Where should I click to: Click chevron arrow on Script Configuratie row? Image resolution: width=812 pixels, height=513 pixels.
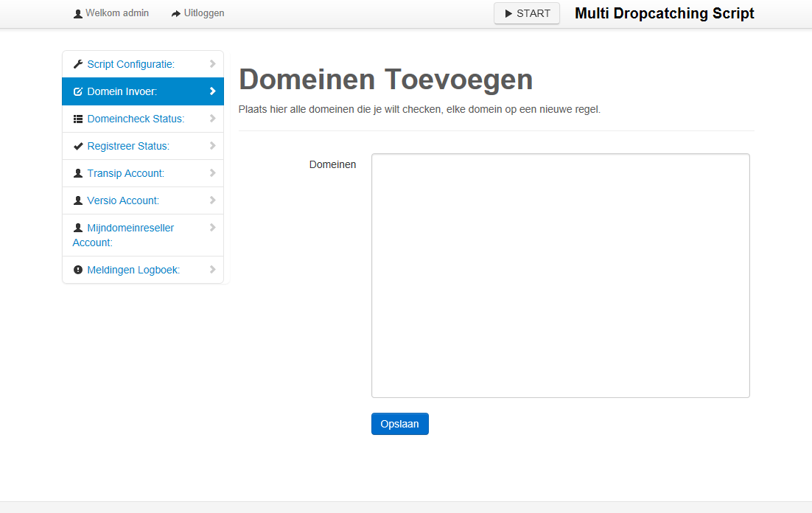coord(212,64)
